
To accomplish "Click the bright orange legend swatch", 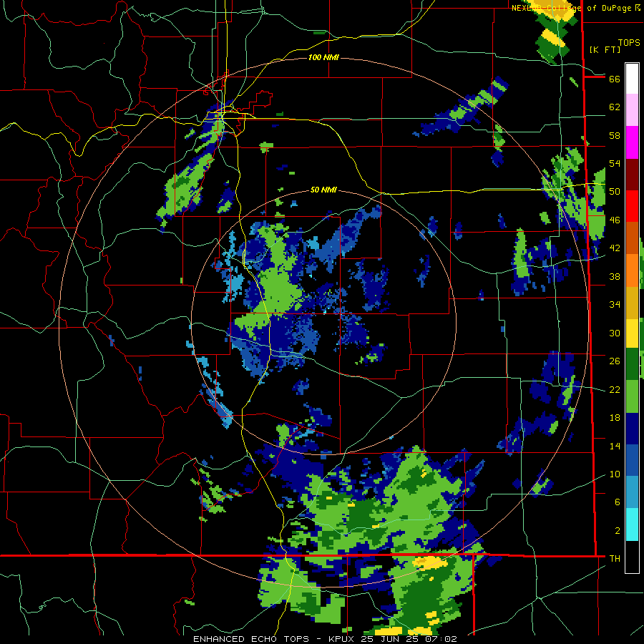I will 632,270.
